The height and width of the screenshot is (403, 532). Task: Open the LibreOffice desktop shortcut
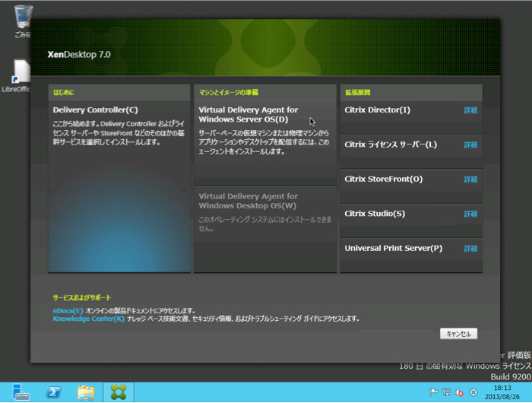coord(16,75)
